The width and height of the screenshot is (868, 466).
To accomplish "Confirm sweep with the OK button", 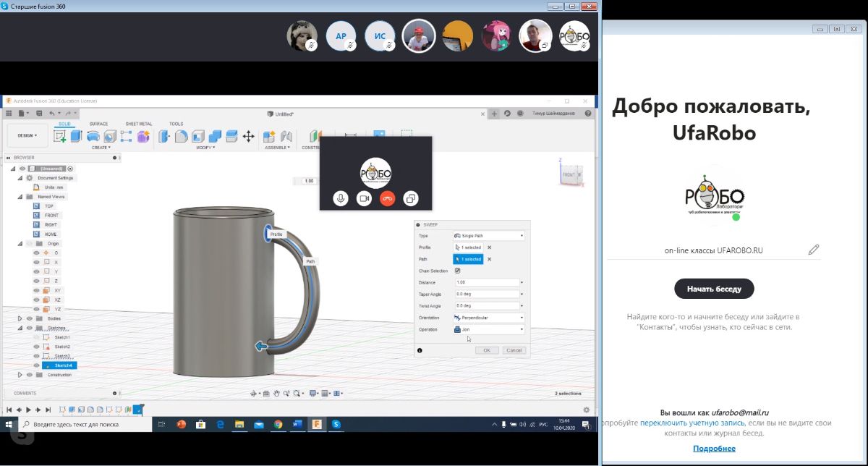I will tap(487, 350).
